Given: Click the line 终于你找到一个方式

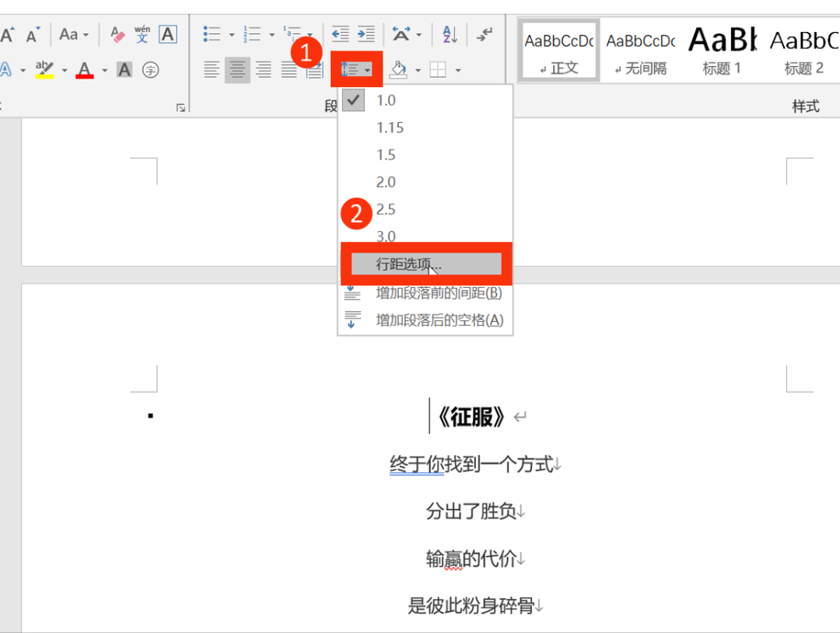Looking at the screenshot, I should [471, 464].
